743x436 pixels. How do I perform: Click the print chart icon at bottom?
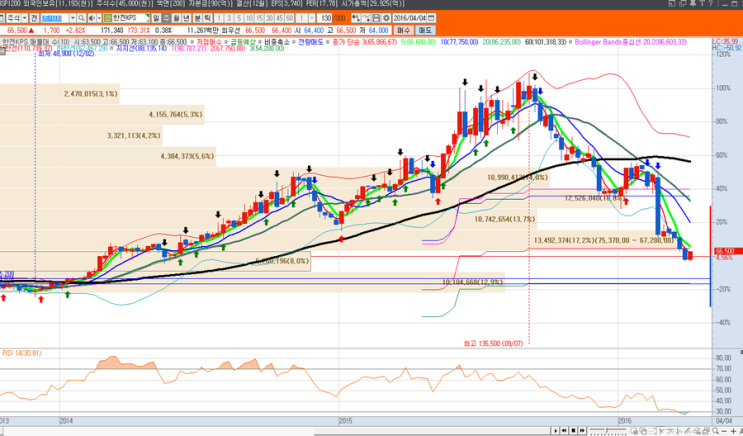click(706, 430)
